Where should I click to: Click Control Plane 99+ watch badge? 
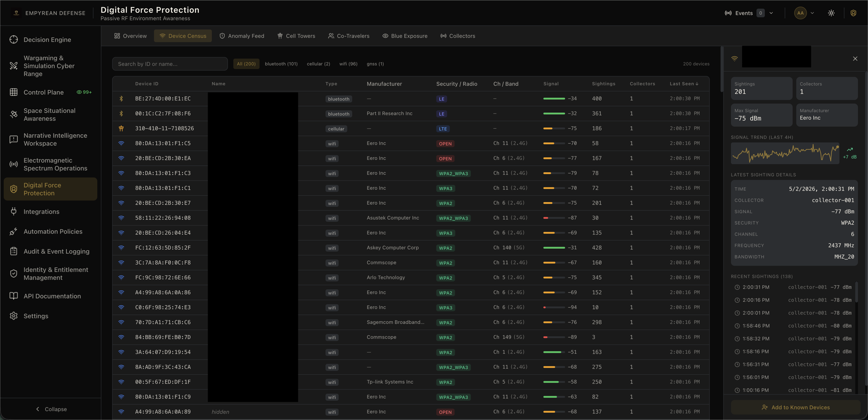[x=84, y=92]
